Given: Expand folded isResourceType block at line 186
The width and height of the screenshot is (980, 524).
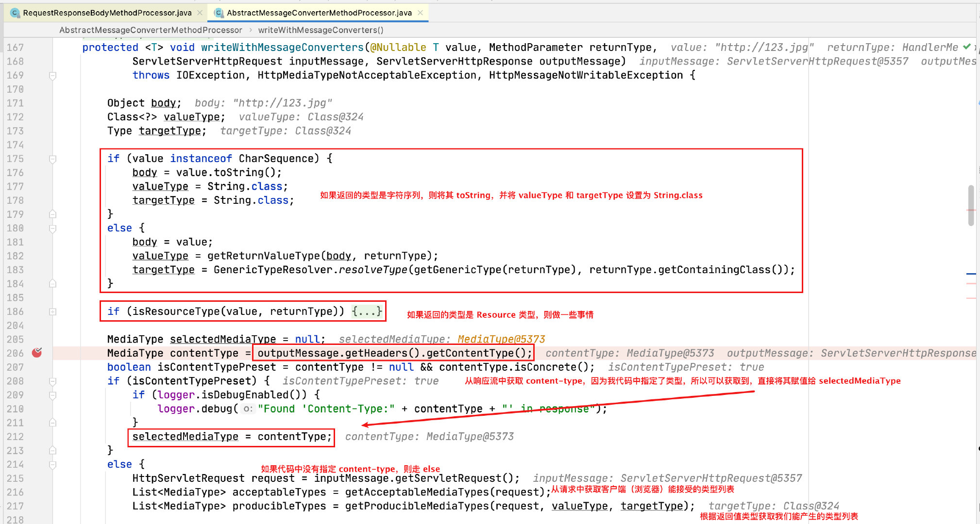Looking at the screenshot, I should pos(53,312).
